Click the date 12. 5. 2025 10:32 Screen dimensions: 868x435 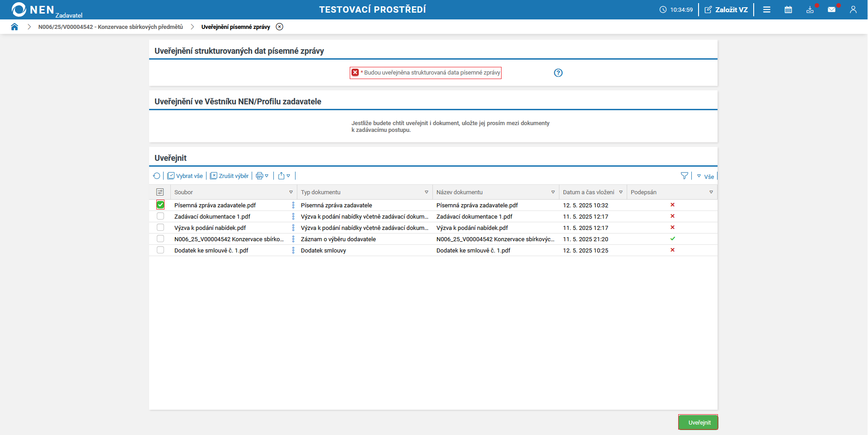coord(586,206)
